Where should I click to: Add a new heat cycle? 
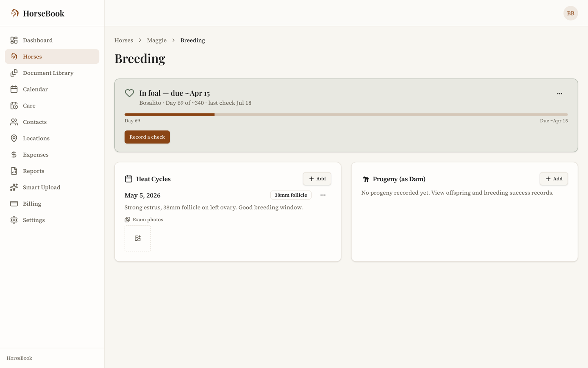[x=317, y=179]
